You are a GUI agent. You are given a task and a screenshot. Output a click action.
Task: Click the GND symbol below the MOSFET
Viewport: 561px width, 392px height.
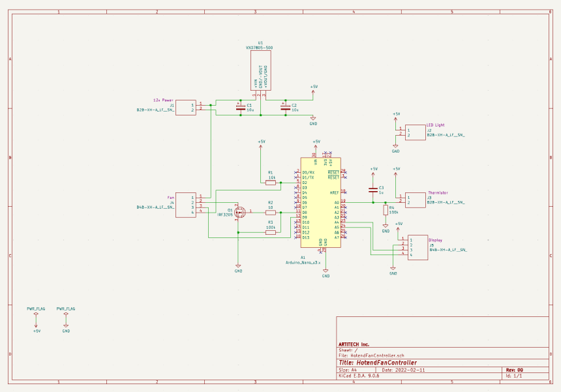(238, 265)
